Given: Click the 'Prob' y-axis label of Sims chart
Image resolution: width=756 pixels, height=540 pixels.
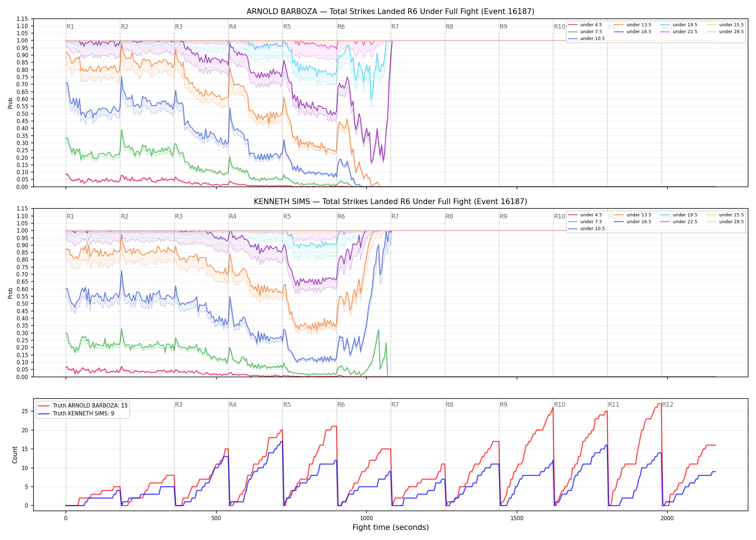Looking at the screenshot, I should 10,293.
